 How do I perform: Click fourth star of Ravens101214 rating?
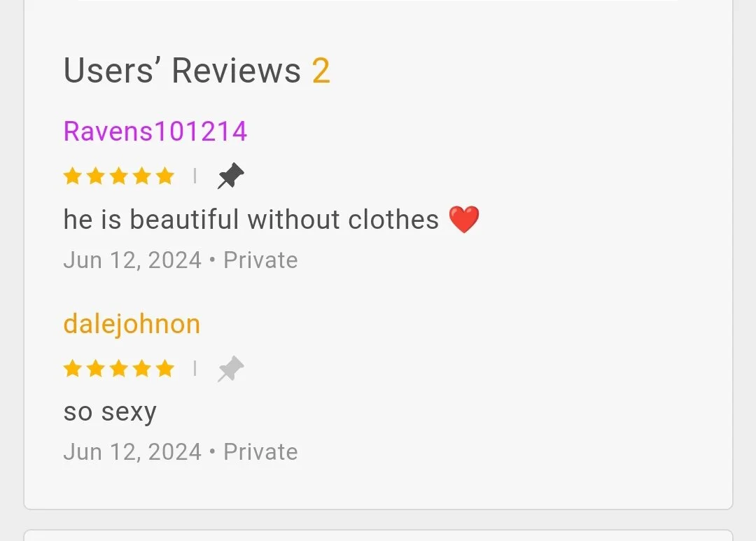pos(141,176)
